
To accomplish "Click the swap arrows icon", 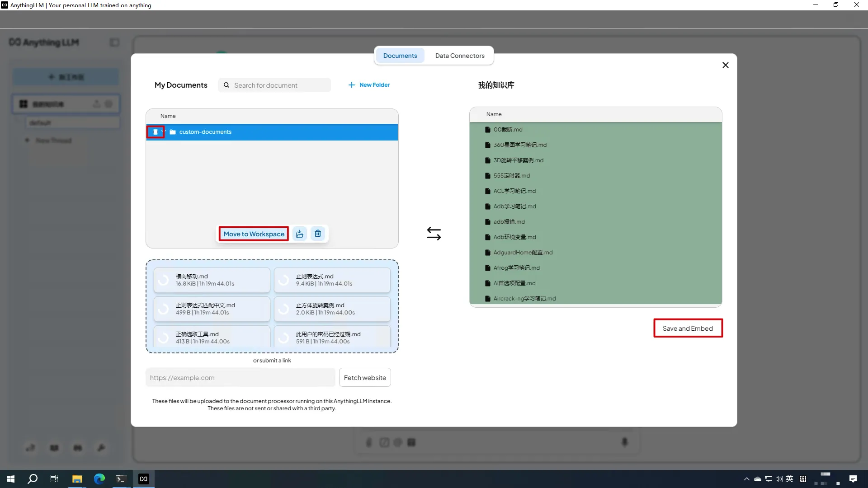I will point(434,233).
